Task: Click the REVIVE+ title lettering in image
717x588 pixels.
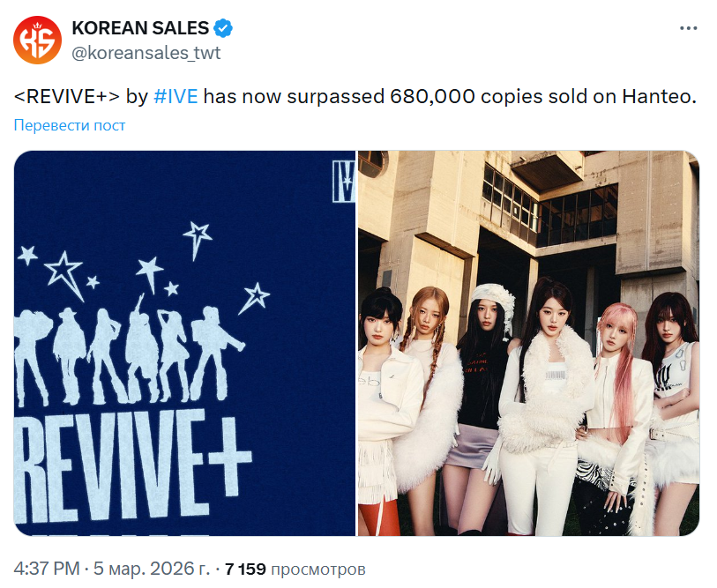Action: pyautogui.click(x=132, y=465)
